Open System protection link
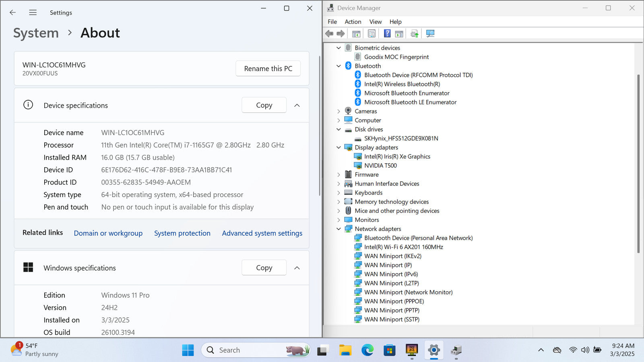The width and height of the screenshot is (644, 362). pyautogui.click(x=182, y=233)
